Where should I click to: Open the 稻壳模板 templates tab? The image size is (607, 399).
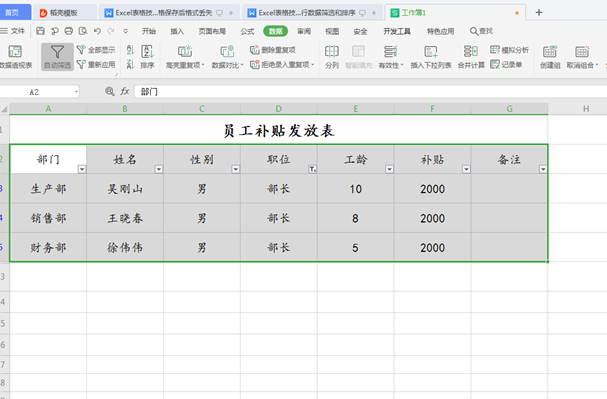64,12
